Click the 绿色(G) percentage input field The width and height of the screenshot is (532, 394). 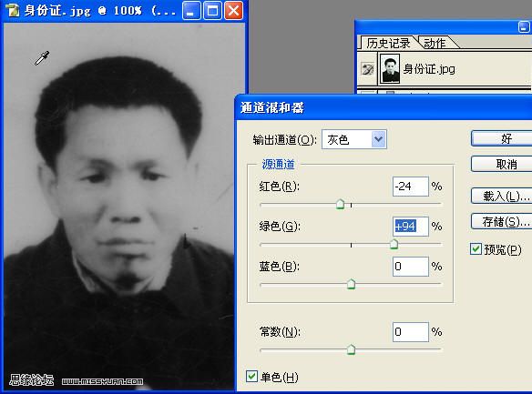(x=411, y=227)
